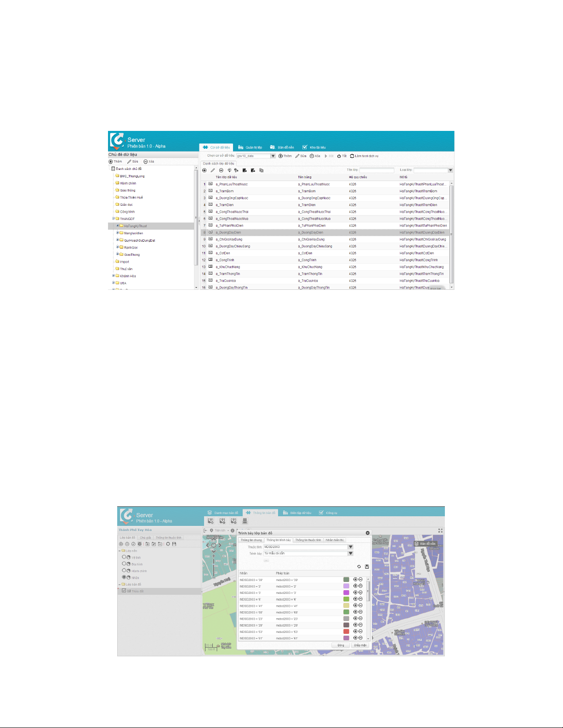
Task: Open the Biên tập dữ liệu tab
Action: (x=297, y=513)
